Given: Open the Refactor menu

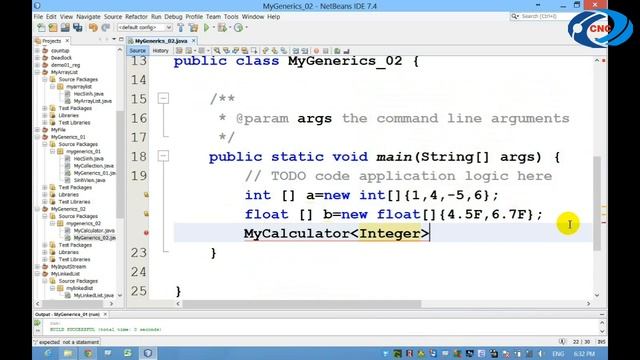Looking at the screenshot, I should (136, 17).
